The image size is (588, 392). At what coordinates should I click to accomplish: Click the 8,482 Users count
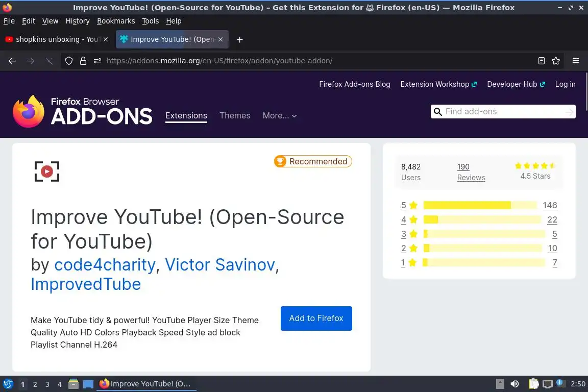tap(410, 172)
